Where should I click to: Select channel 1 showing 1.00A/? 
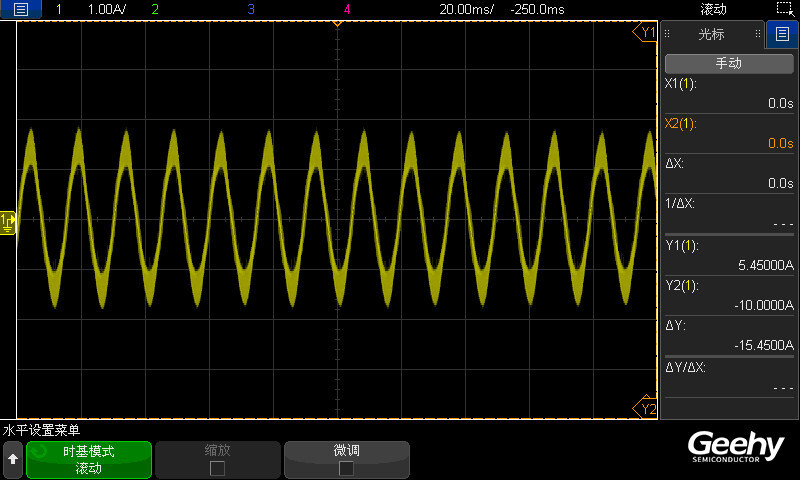pos(90,9)
